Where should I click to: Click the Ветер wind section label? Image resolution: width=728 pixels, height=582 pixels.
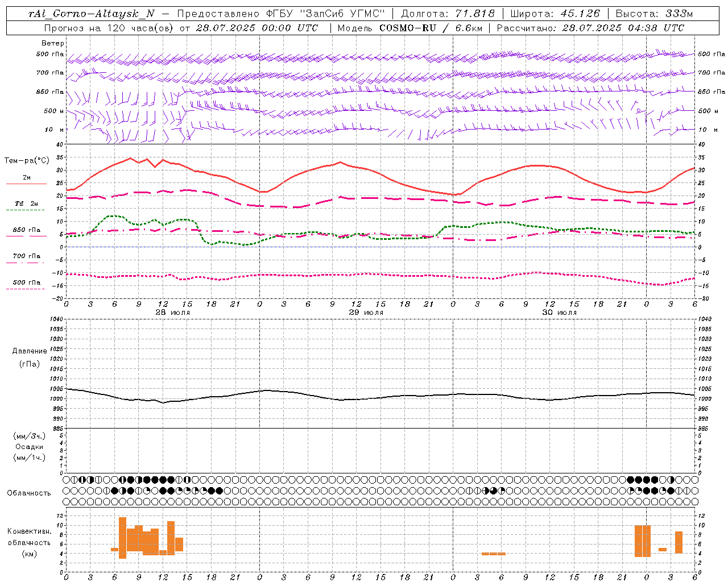coord(53,43)
